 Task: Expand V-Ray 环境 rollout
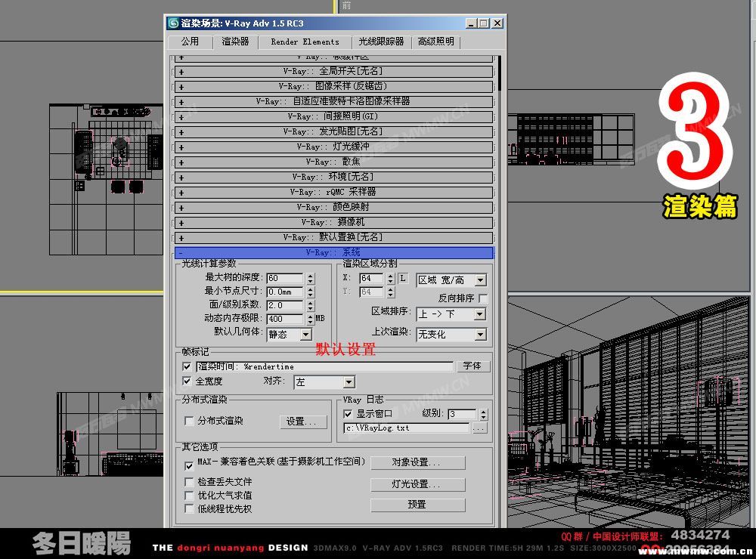(333, 178)
